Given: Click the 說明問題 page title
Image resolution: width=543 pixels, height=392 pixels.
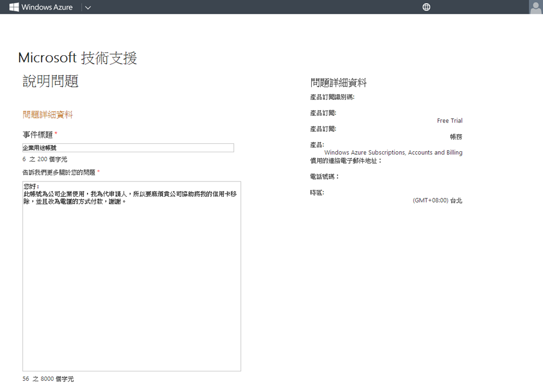Looking at the screenshot, I should pyautogui.click(x=50, y=81).
